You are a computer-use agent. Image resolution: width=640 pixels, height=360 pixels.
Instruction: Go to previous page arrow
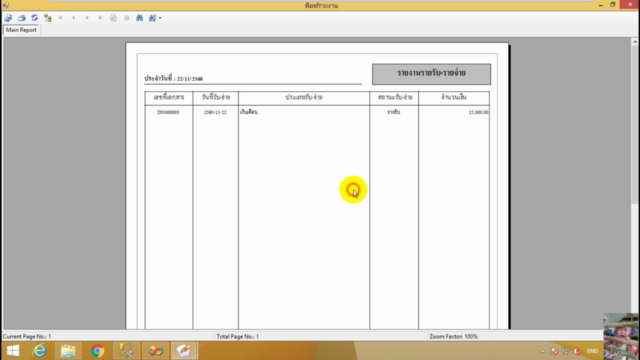coord(73,18)
